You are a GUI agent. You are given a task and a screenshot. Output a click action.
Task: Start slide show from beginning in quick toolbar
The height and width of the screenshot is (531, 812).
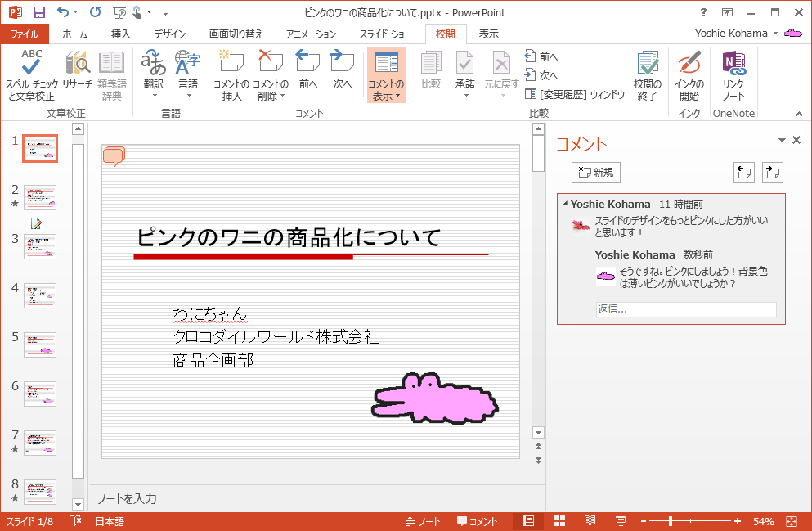[119, 12]
